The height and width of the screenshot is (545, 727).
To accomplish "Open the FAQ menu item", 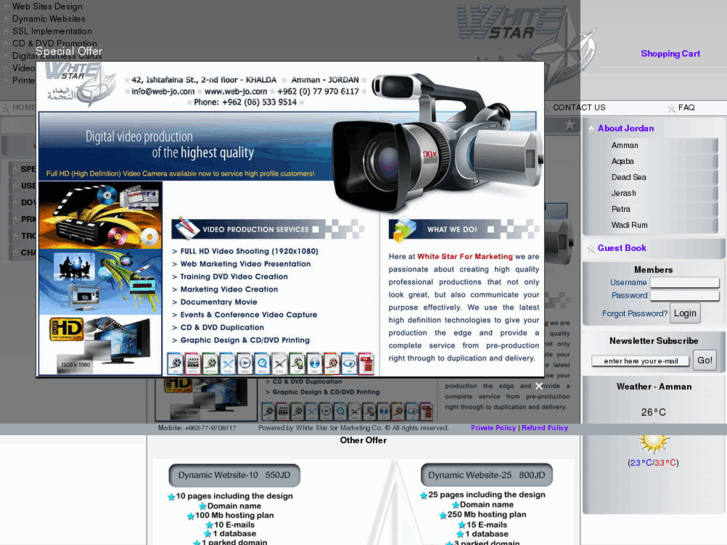I will [686, 108].
